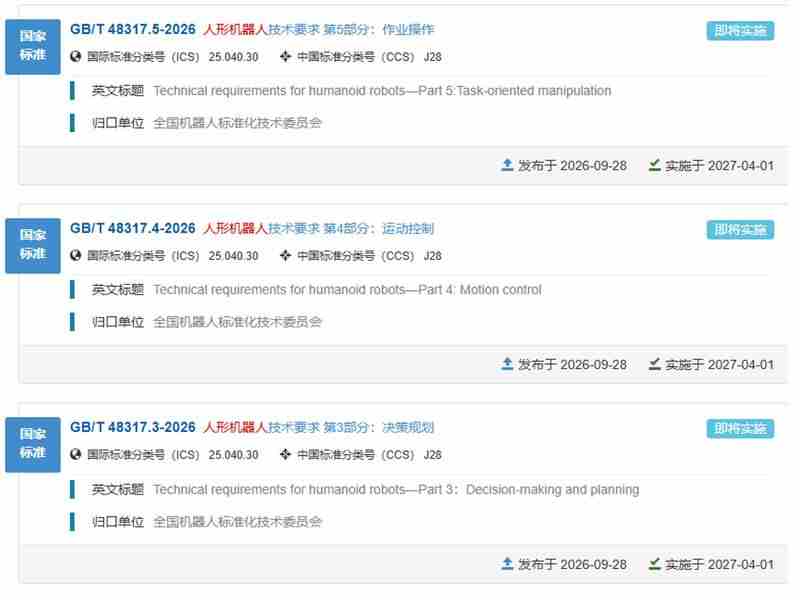Viewport: 800px width, 600px height.
Task: Open GB/T 48317.5-2026 standard link
Action: tap(133, 29)
